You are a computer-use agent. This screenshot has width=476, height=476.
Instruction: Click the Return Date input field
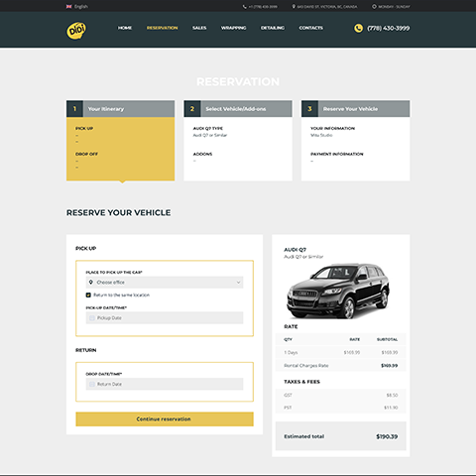point(165,384)
